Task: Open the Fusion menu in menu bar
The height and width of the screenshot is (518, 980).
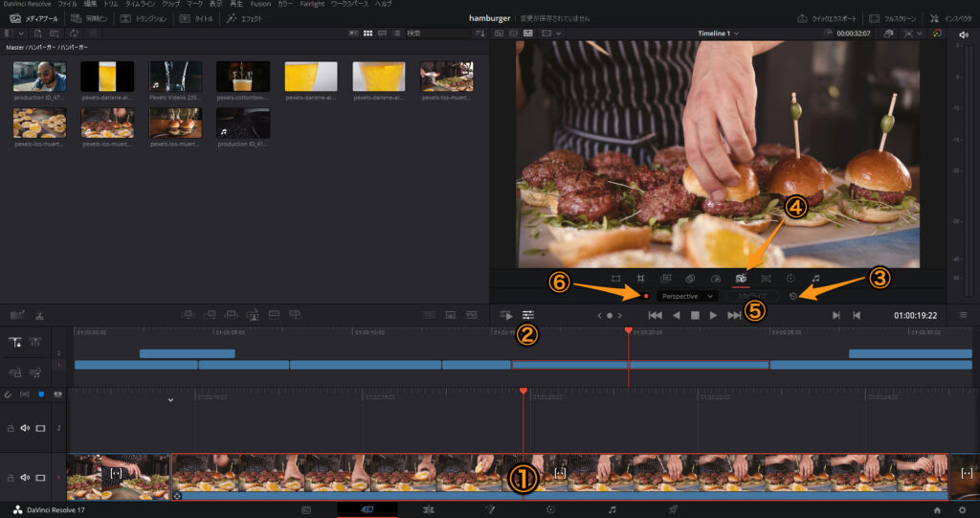Action: point(260,5)
